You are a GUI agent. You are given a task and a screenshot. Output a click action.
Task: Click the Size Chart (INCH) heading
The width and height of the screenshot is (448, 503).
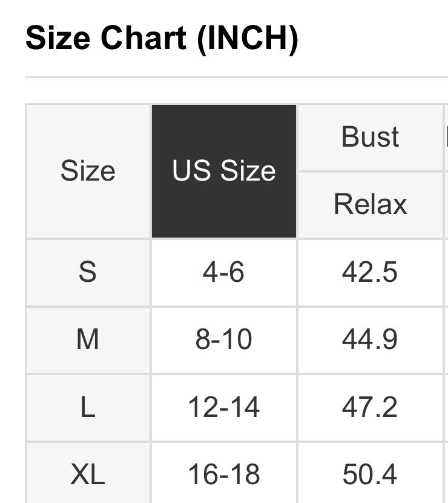tap(162, 39)
